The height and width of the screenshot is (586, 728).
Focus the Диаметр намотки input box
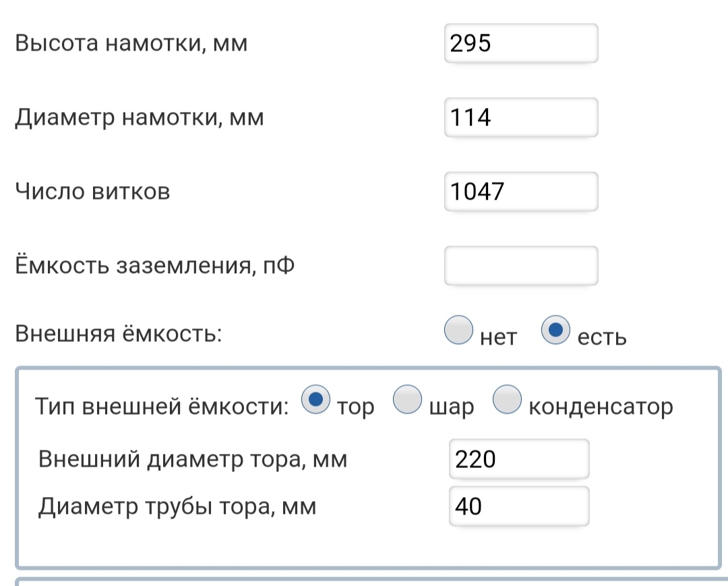point(520,118)
